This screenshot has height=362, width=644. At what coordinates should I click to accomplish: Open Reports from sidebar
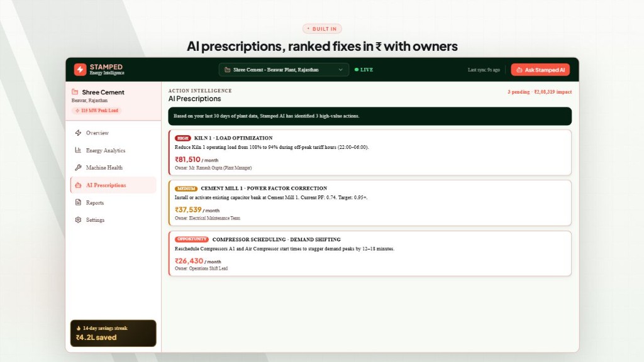tap(113, 203)
